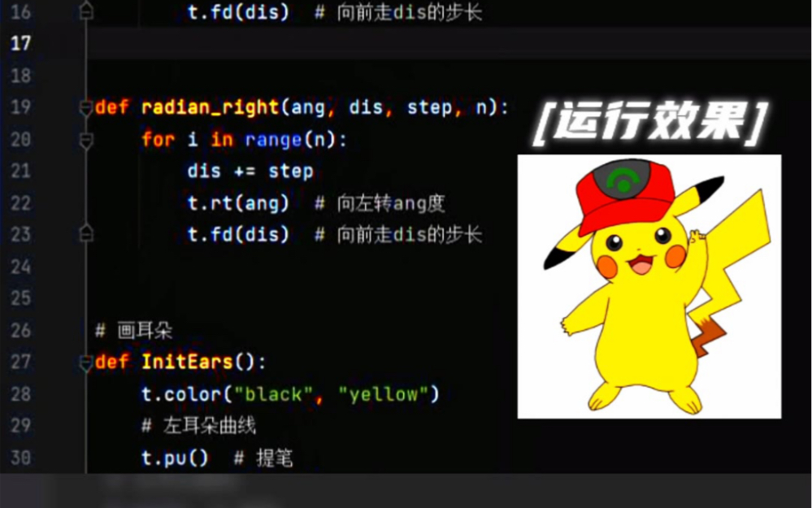The width and height of the screenshot is (812, 508).
Task: Collapse the InitEars function fold marker
Action: [x=86, y=362]
